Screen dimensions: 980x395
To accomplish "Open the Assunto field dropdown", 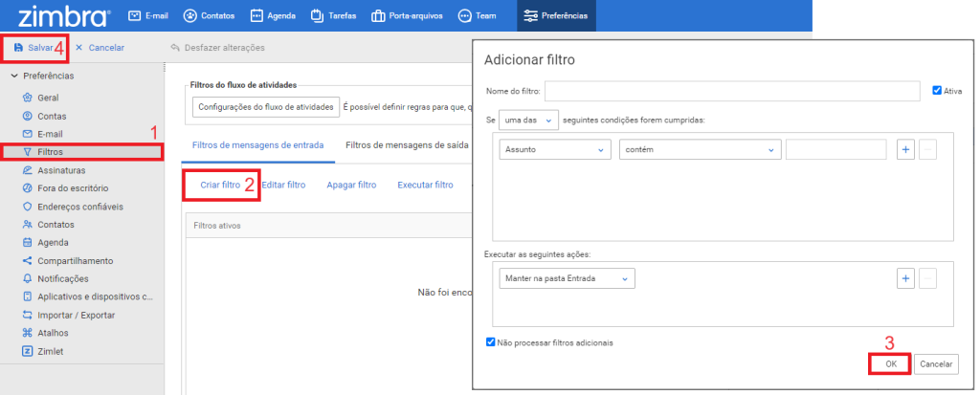I will (555, 150).
